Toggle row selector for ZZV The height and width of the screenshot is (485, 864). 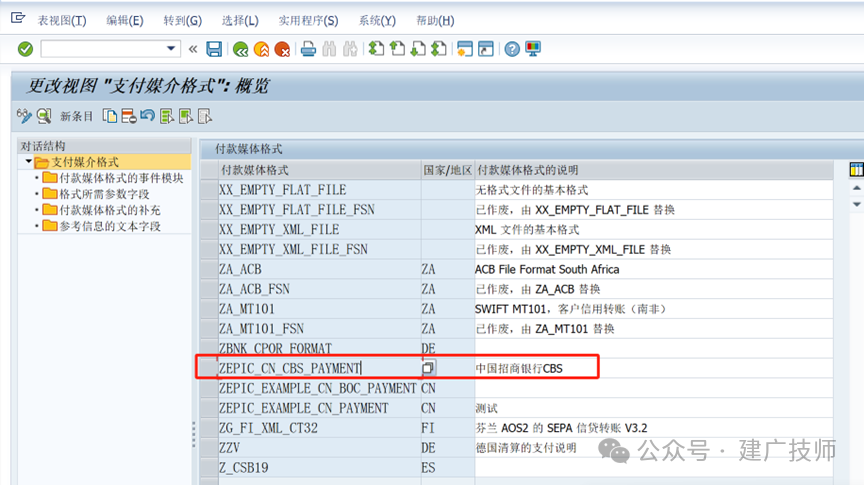tap(209, 448)
